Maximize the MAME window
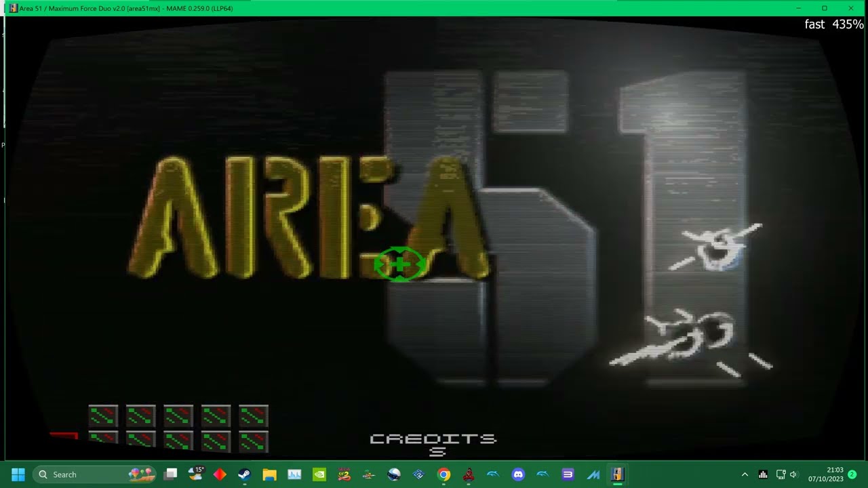868x488 pixels. [x=825, y=8]
